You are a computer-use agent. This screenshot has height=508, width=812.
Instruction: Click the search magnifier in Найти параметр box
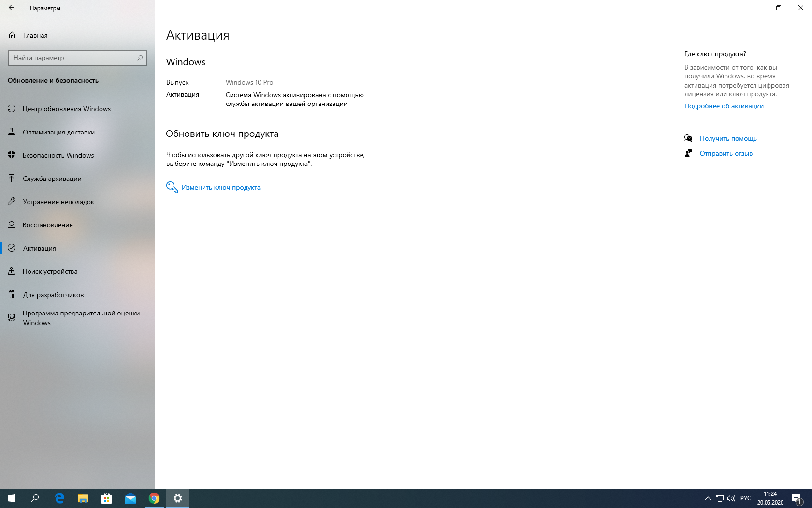(x=140, y=58)
